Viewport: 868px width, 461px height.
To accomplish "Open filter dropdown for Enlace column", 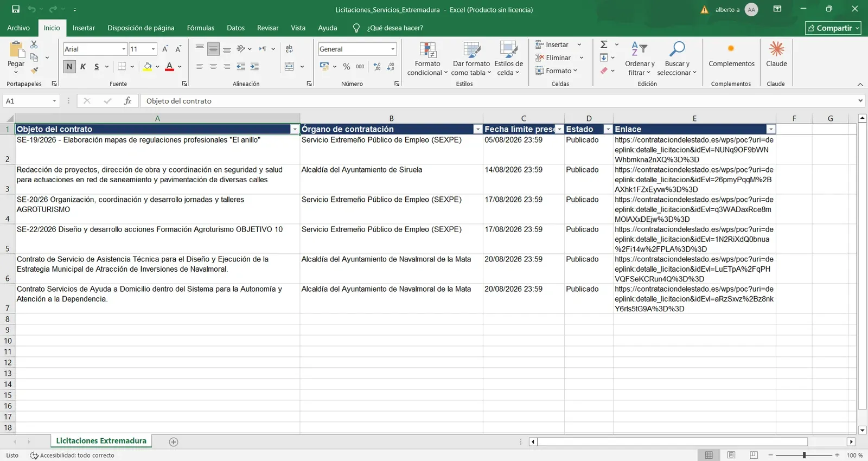I will pos(770,129).
